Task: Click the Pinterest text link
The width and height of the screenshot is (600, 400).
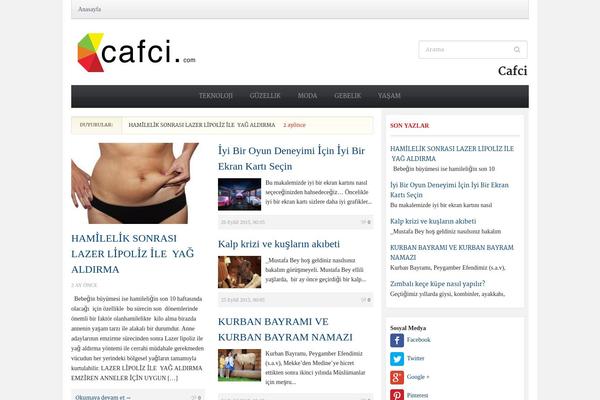Action: (x=417, y=395)
